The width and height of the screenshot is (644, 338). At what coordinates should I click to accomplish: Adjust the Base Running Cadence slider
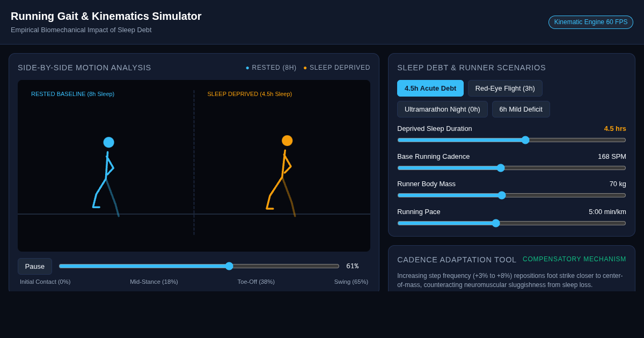click(511, 168)
